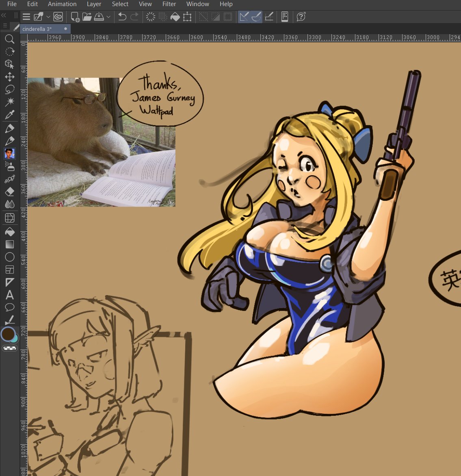
Task: Expand the dropdown beside CLIP STUDIO share icon
Action: pos(48,17)
